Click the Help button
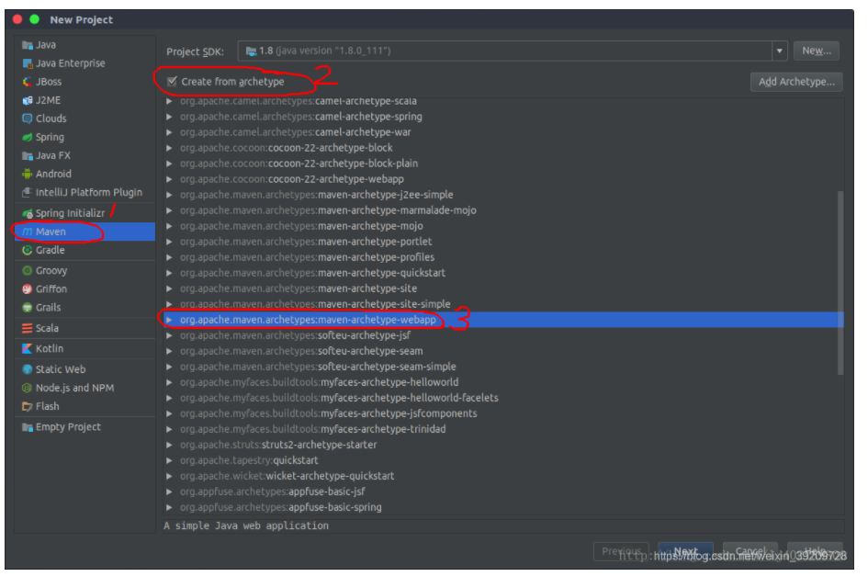Screen dimensions: 868x588 pos(815,552)
